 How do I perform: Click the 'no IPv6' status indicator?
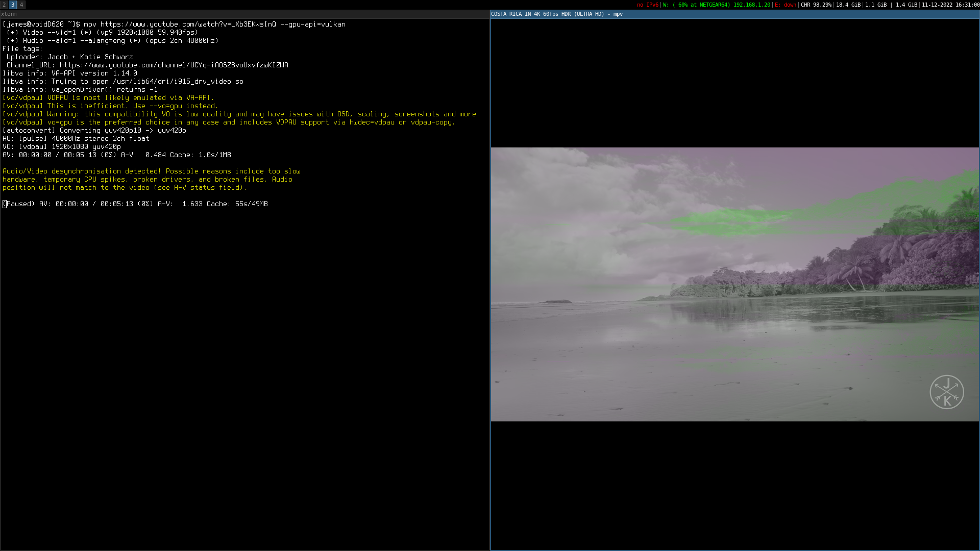(647, 5)
